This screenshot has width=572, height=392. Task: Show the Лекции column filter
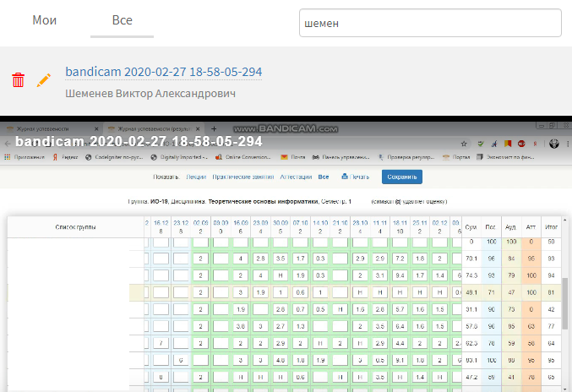[x=195, y=177]
